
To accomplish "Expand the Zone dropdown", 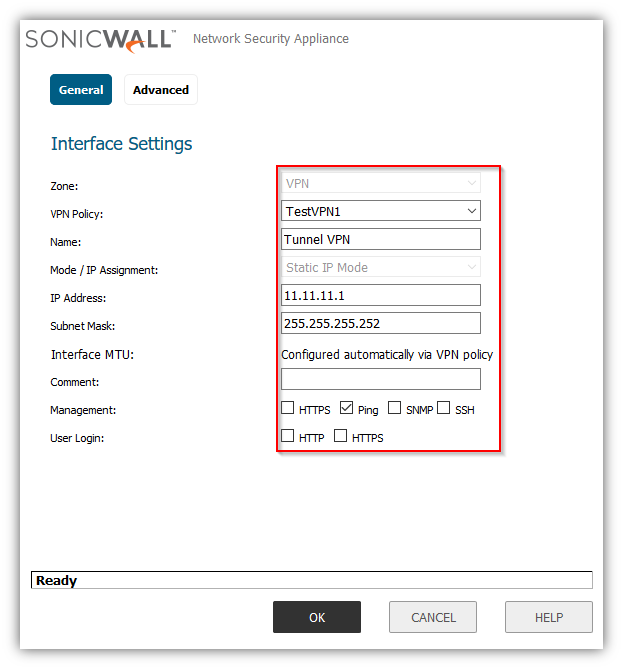I will point(381,184).
